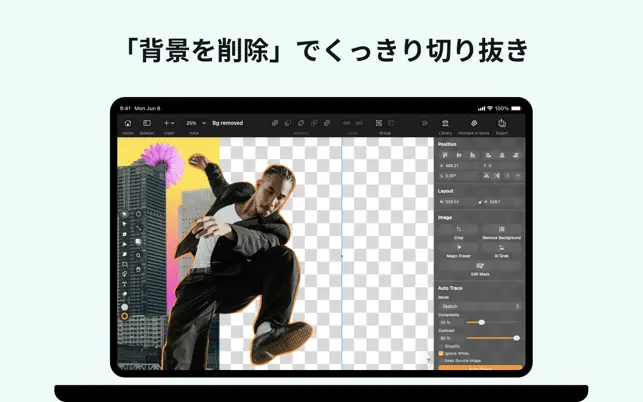Open the Library panel
This screenshot has height=402, width=643.
[x=445, y=123]
